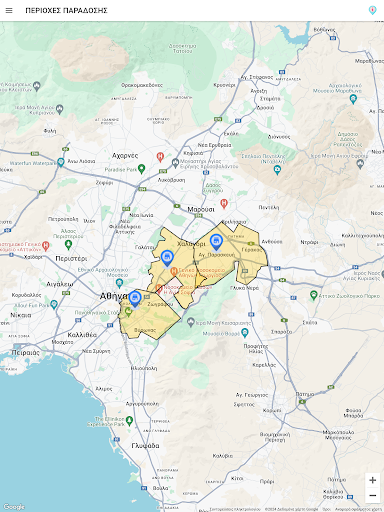Image resolution: width=384 pixels, height=512 pixels.
Task: Click the Μουσείο Βορρέ pin
Action: click(245, 332)
